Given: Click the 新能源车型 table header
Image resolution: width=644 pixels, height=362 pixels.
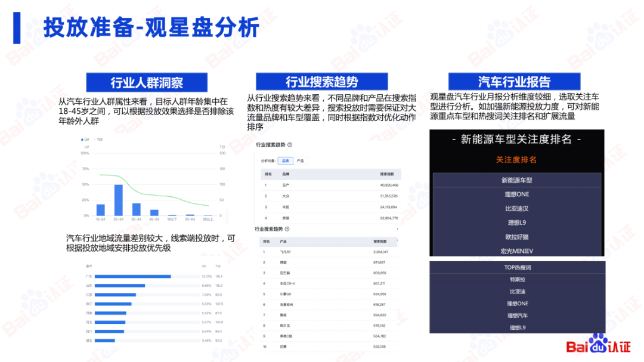Looking at the screenshot, I should pyautogui.click(x=516, y=180).
